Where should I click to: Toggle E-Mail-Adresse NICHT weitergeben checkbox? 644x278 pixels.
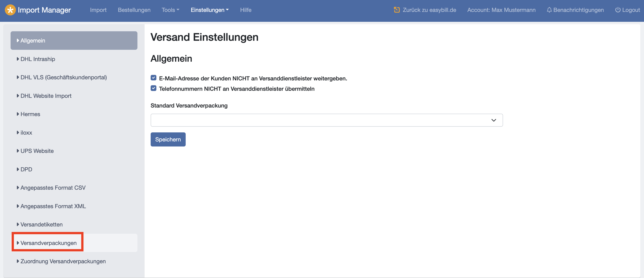coord(154,78)
